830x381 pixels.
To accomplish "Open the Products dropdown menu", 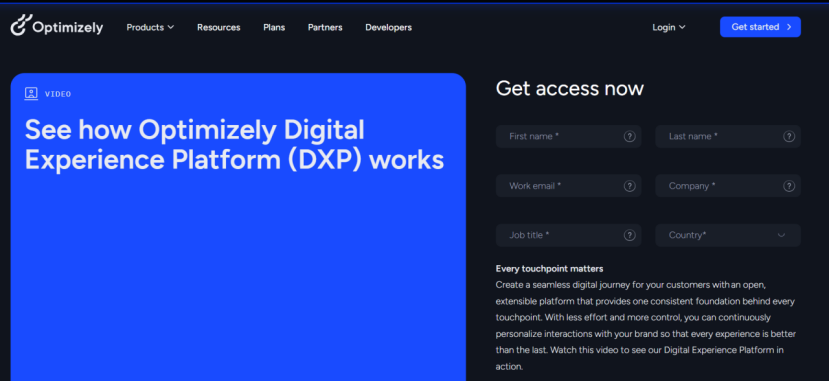I will point(150,28).
